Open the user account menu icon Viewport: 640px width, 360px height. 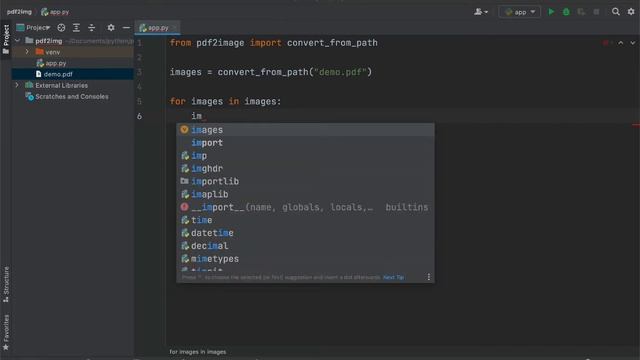click(481, 12)
